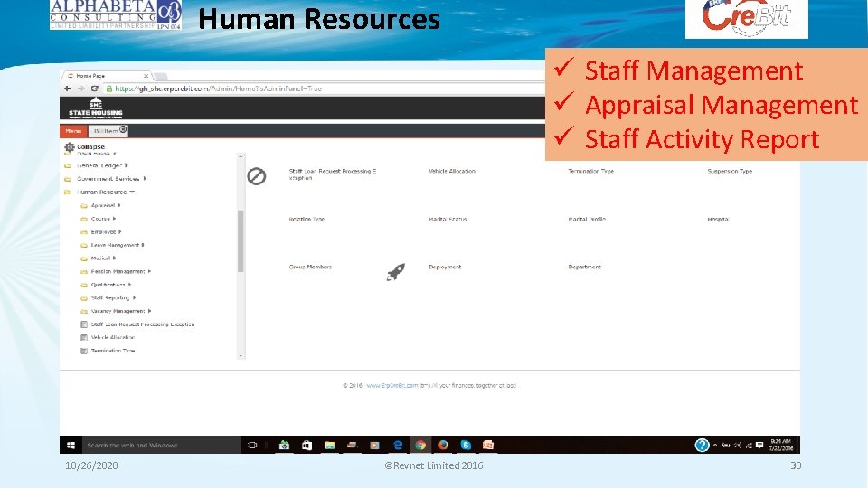The width and height of the screenshot is (868, 488).
Task: Click the Collapse link above the tree
Action: click(x=90, y=147)
